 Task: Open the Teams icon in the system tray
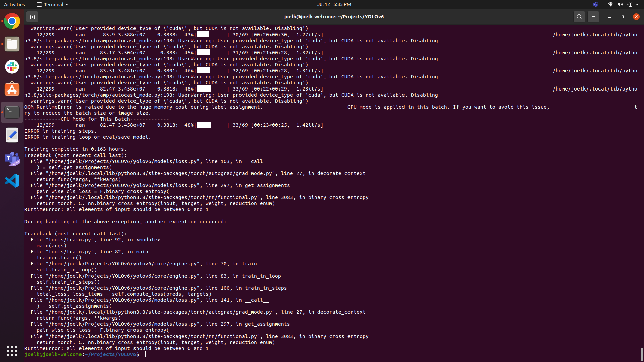(x=596, y=4)
